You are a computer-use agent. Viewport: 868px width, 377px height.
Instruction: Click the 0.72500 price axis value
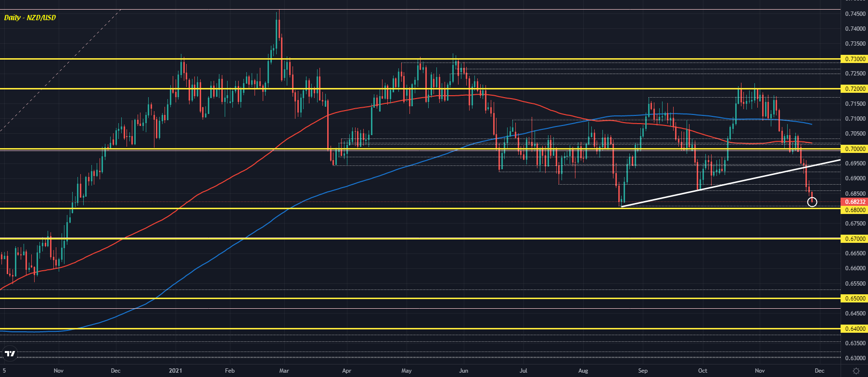(855, 74)
